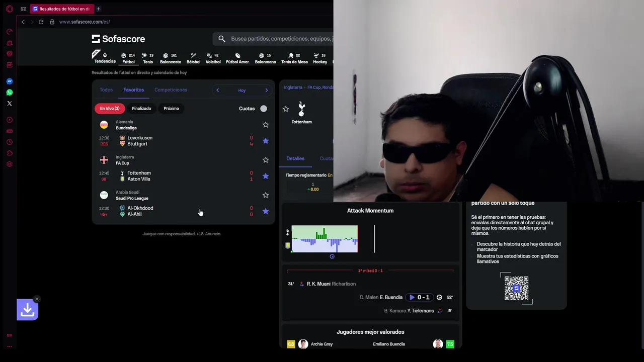644x362 pixels.
Task: Unfavorite the Al-Okhdood vs Al-Ahli match star
Action: pos(266,211)
